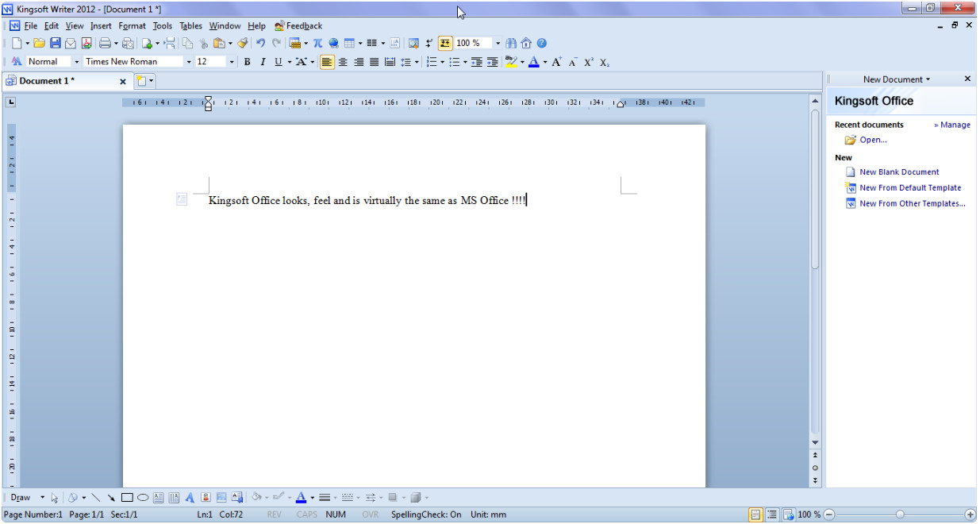
Task: Open the paragraph style Normal dropdown
Action: tap(77, 61)
